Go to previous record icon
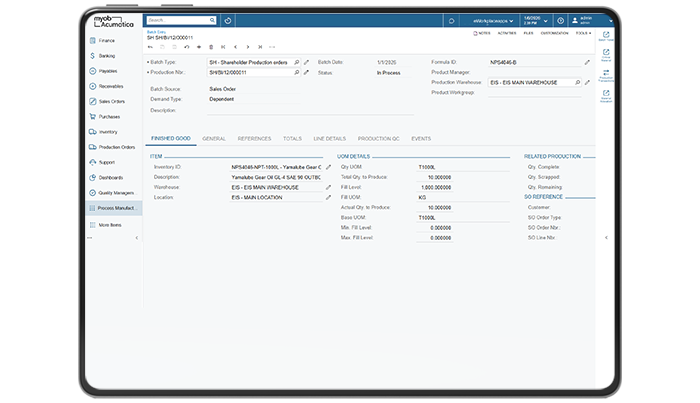 (235, 47)
